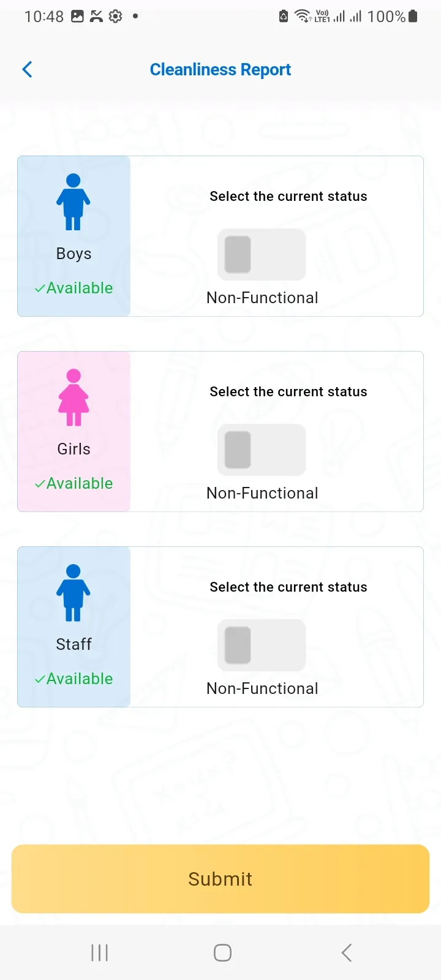Tap the back arrow in the header

(x=27, y=70)
